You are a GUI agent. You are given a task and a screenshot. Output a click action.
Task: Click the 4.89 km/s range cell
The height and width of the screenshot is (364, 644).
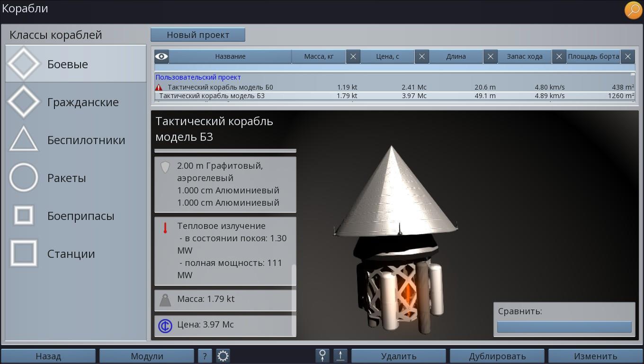550,96
